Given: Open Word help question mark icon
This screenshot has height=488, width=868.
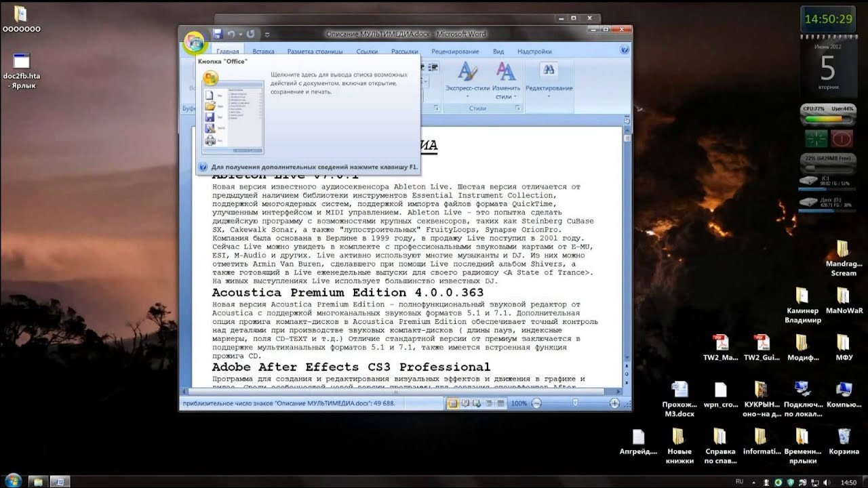Looking at the screenshot, I should tap(624, 51).
